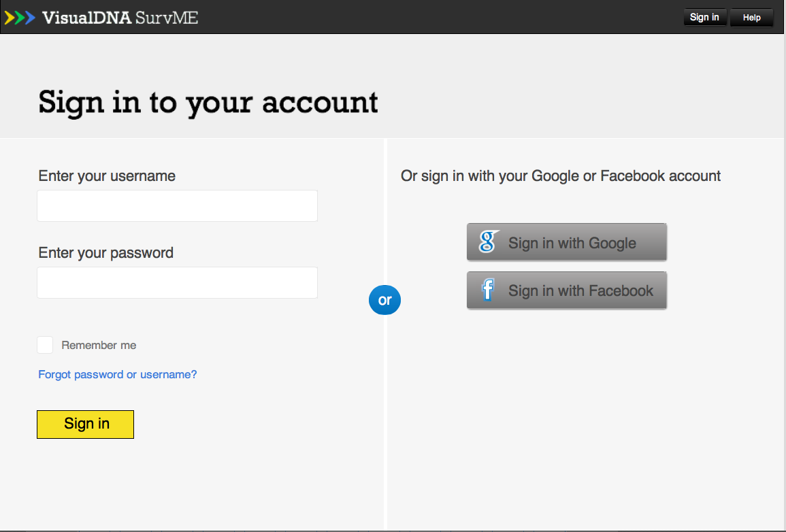Click the Remember me label
Viewport: 786px width, 532px height.
click(99, 345)
